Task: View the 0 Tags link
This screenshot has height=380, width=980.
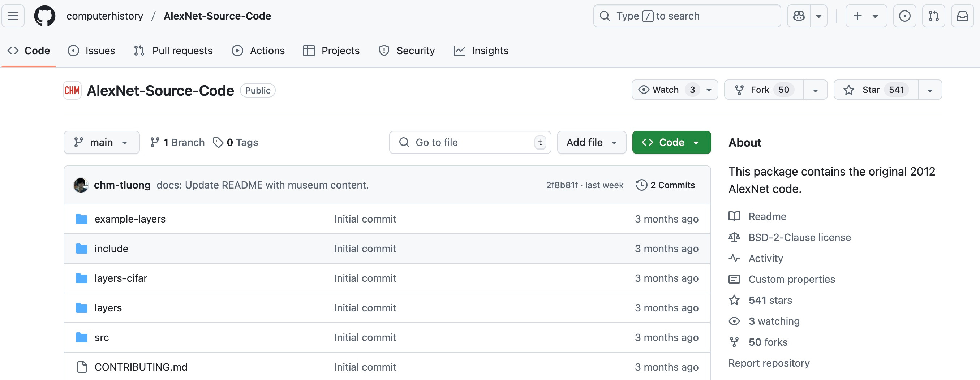Action: [x=236, y=142]
